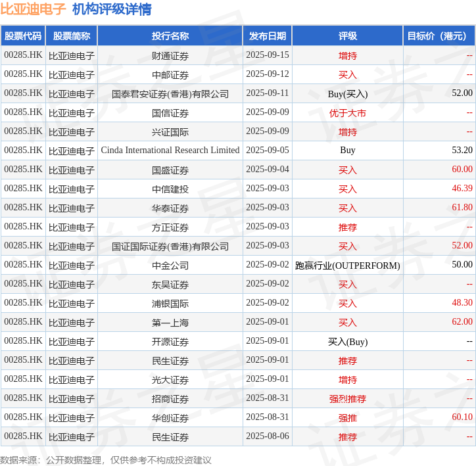Click 国证国际证券(香港)有限公司 cell
476x466 pixels.
tap(170, 246)
